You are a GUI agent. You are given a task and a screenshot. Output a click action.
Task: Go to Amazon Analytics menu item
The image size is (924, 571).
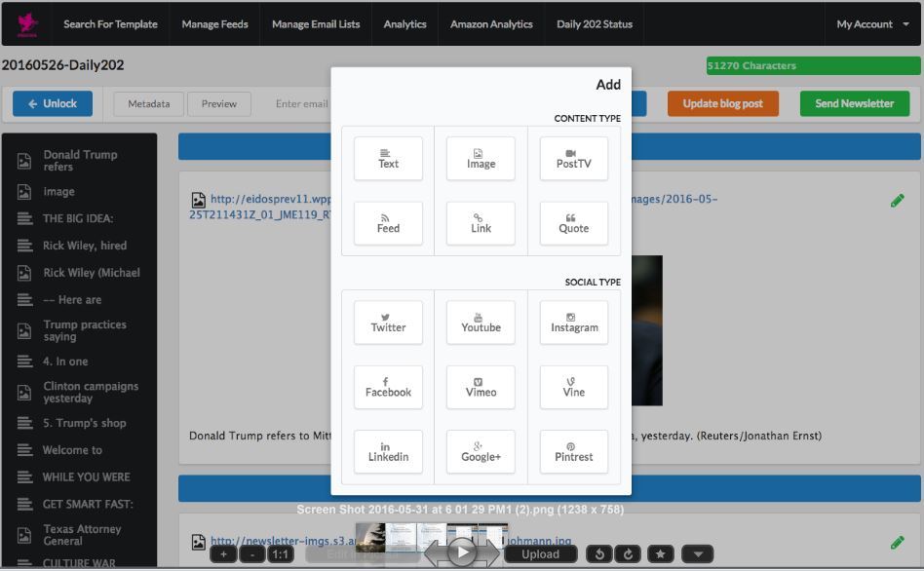(491, 24)
